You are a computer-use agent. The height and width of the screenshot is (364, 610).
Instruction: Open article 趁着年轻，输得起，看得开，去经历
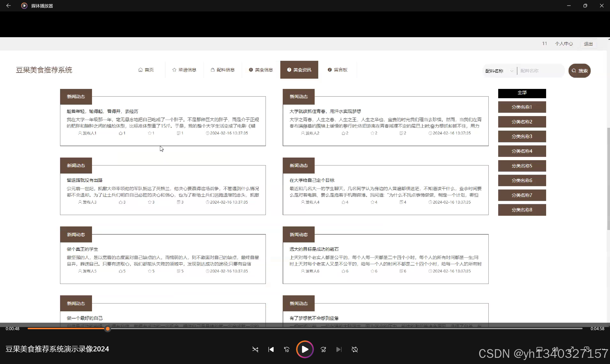103,111
